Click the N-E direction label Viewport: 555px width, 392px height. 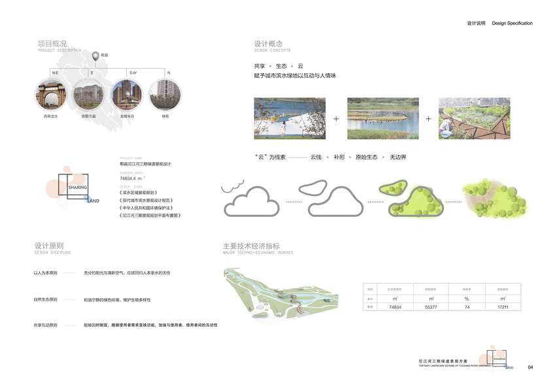coord(55,73)
